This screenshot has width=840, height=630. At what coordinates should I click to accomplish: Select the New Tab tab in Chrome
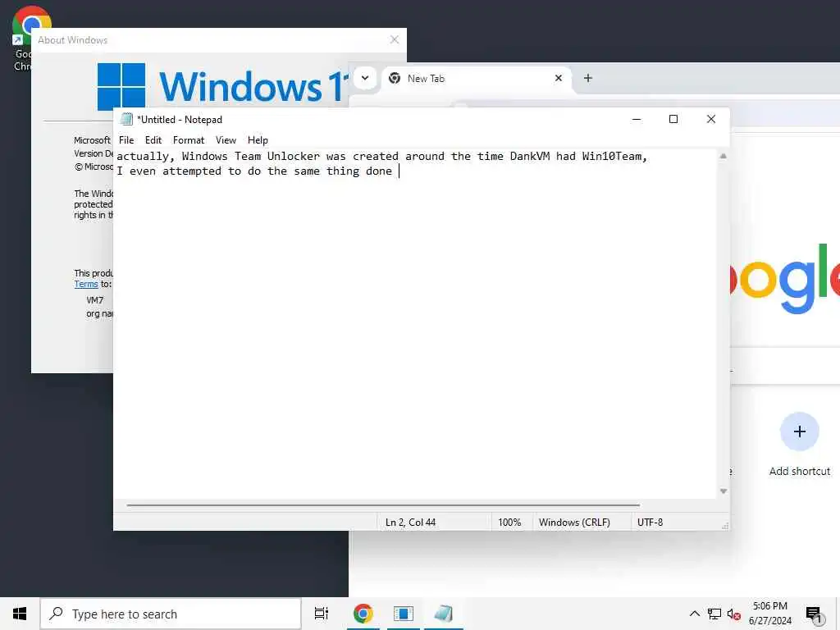coord(477,78)
